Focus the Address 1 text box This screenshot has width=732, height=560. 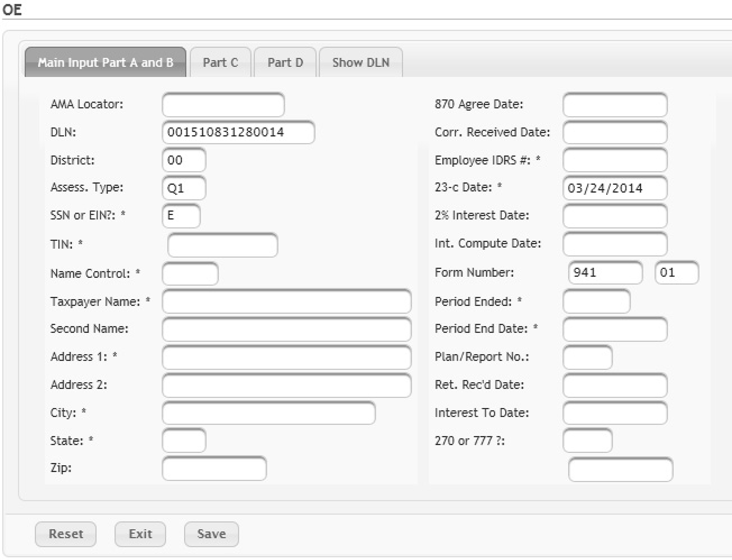tap(286, 357)
